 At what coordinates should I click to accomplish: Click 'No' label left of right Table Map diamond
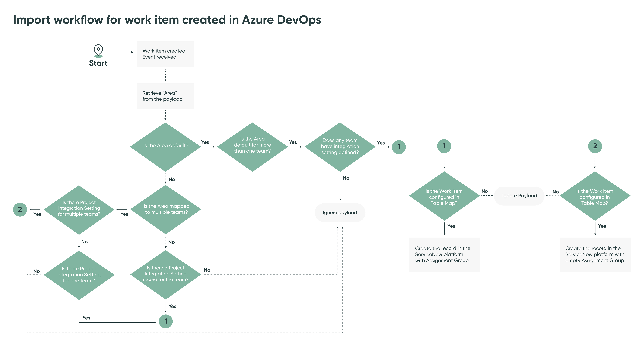coord(555,192)
